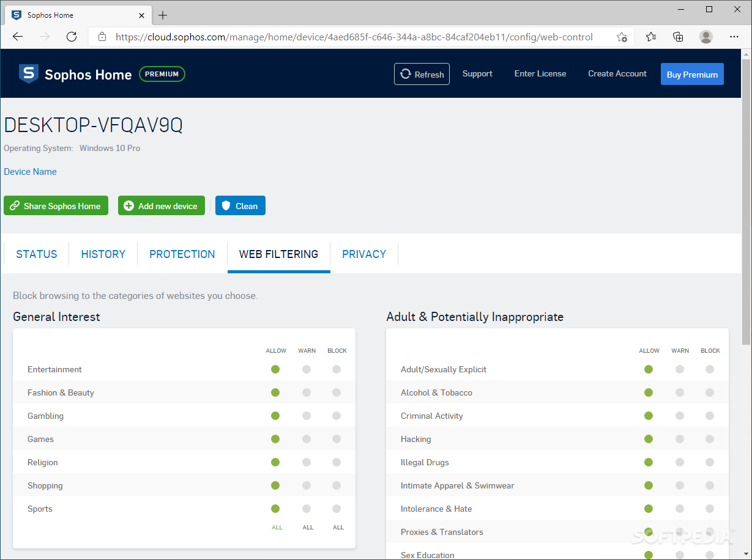The width and height of the screenshot is (752, 560).
Task: Click the browser address bar URL
Action: (354, 37)
